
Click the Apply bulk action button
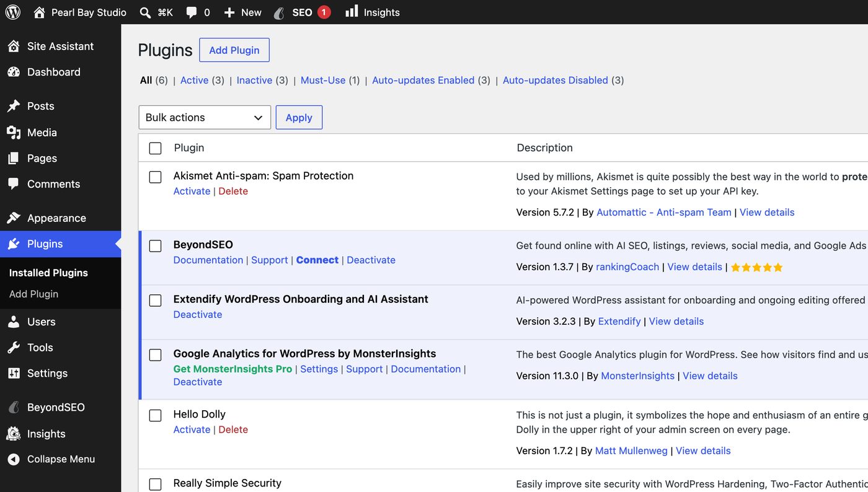pos(299,117)
